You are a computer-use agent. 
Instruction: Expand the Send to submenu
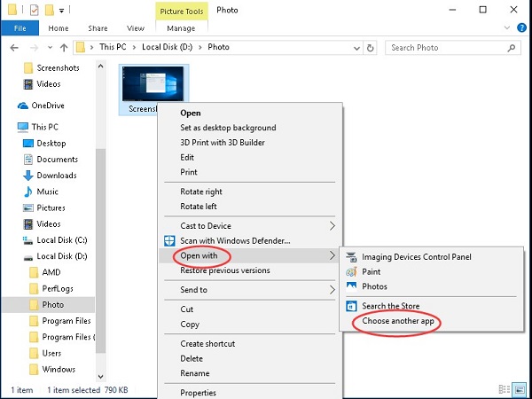332,289
